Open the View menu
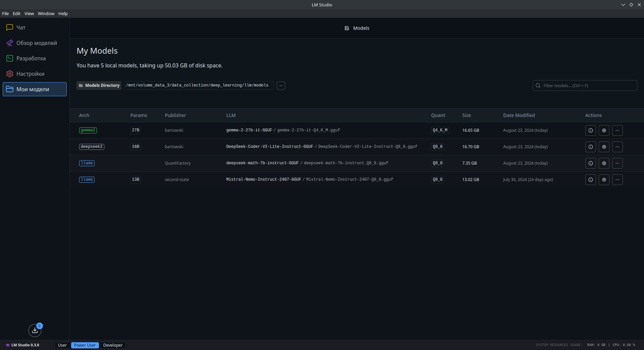 [x=29, y=13]
